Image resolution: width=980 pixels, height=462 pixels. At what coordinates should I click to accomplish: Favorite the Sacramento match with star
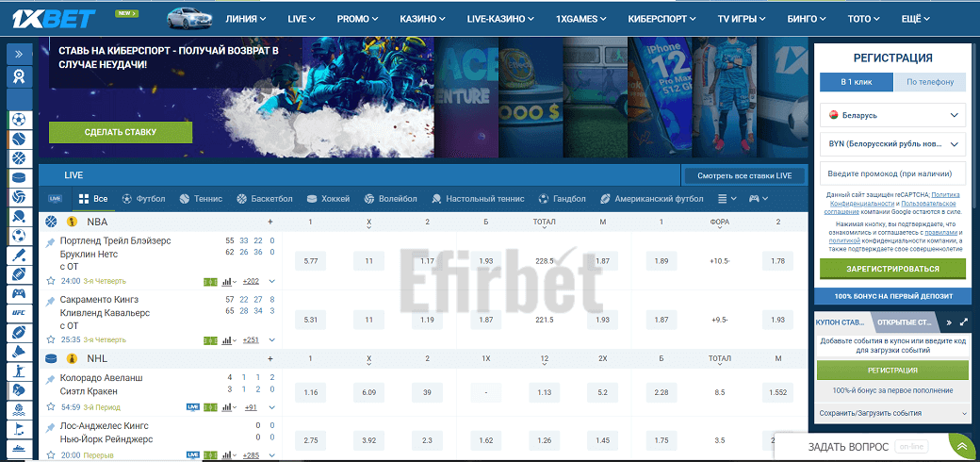pyautogui.click(x=51, y=340)
